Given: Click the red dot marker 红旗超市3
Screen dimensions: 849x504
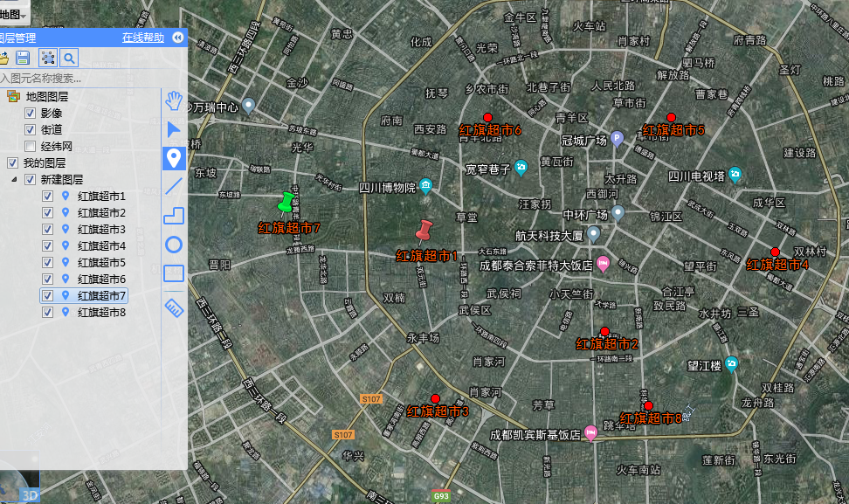Looking at the screenshot, I should (435, 399).
